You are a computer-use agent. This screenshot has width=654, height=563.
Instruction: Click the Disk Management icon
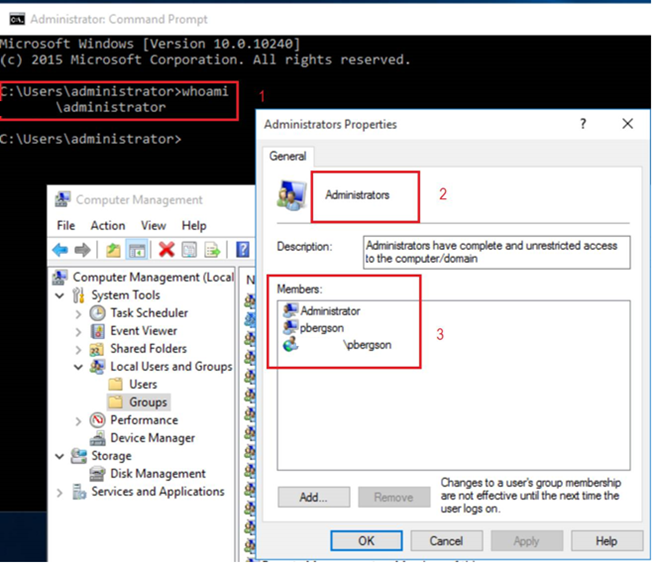pos(98,474)
